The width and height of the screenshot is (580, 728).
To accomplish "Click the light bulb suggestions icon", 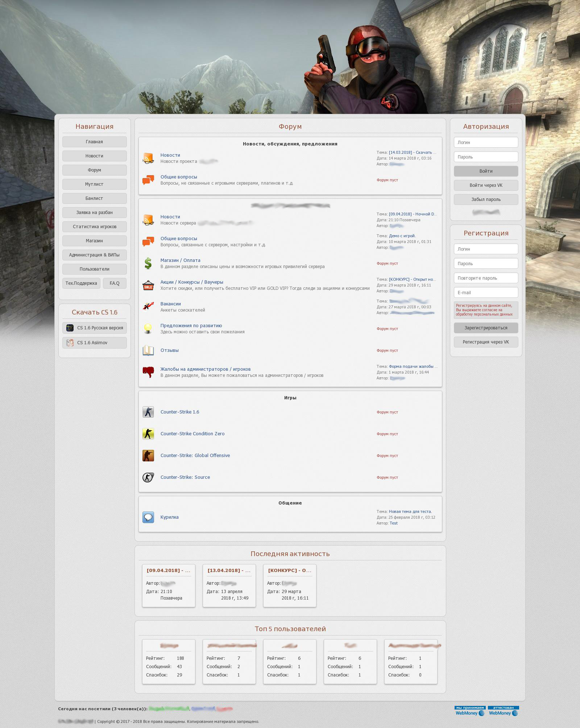I will [148, 329].
